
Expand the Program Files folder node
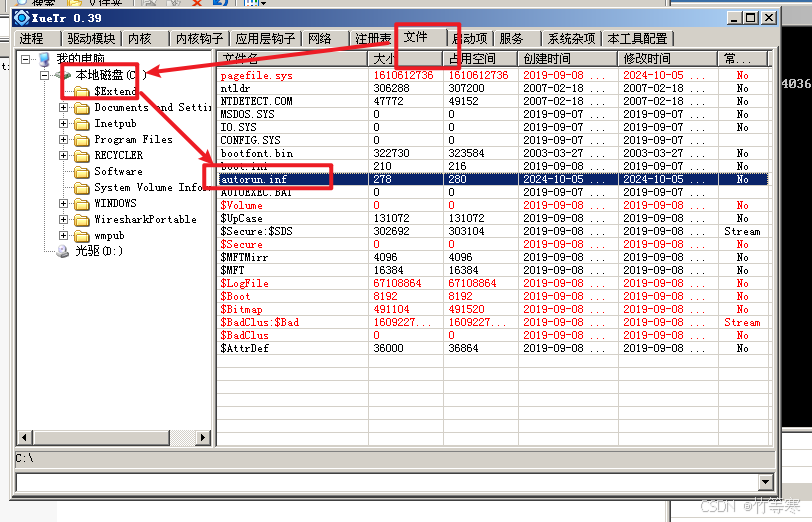pos(64,140)
